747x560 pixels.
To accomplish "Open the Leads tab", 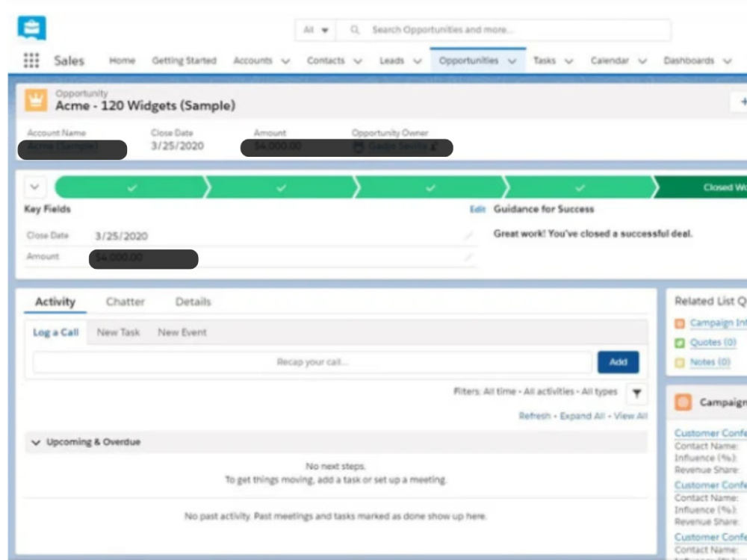I will tap(391, 60).
